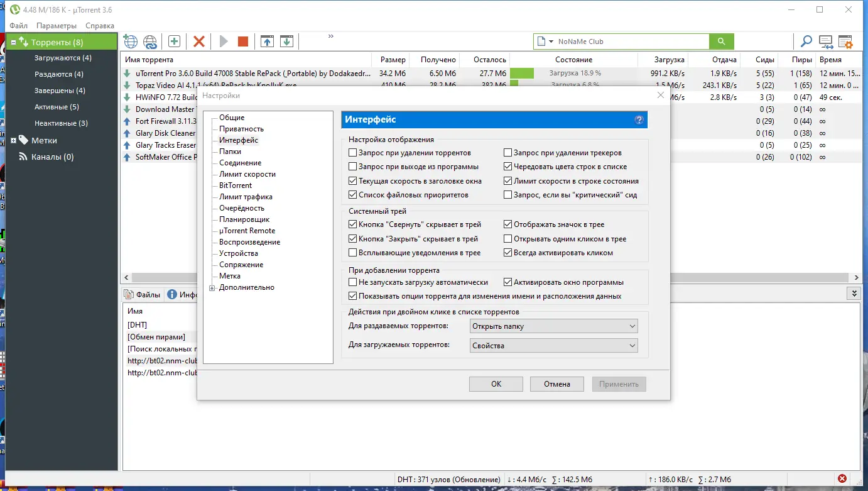Screen dimensions: 868x491
Task: Open "Для раздаваемых торрентов" dropdown
Action: coord(554,326)
